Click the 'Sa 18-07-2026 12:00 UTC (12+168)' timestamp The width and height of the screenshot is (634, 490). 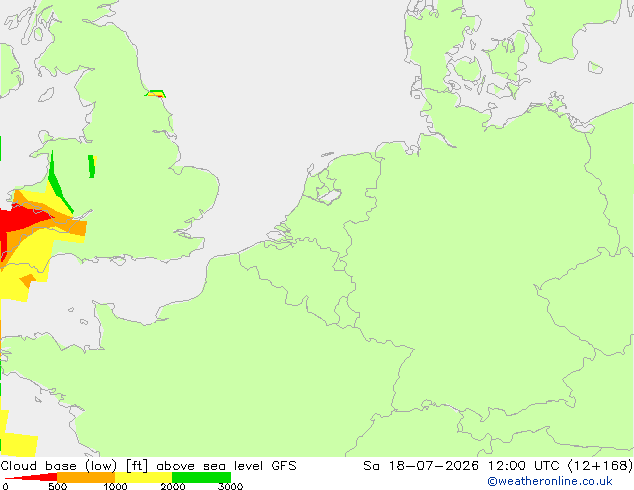(x=498, y=466)
